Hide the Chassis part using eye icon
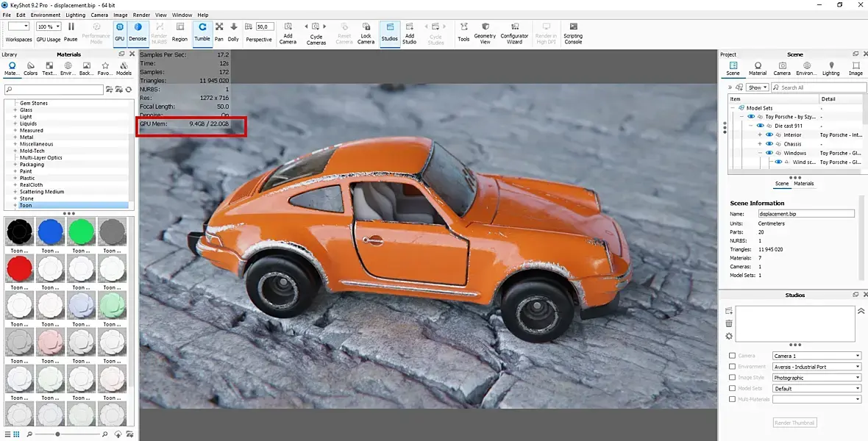 [x=769, y=144]
